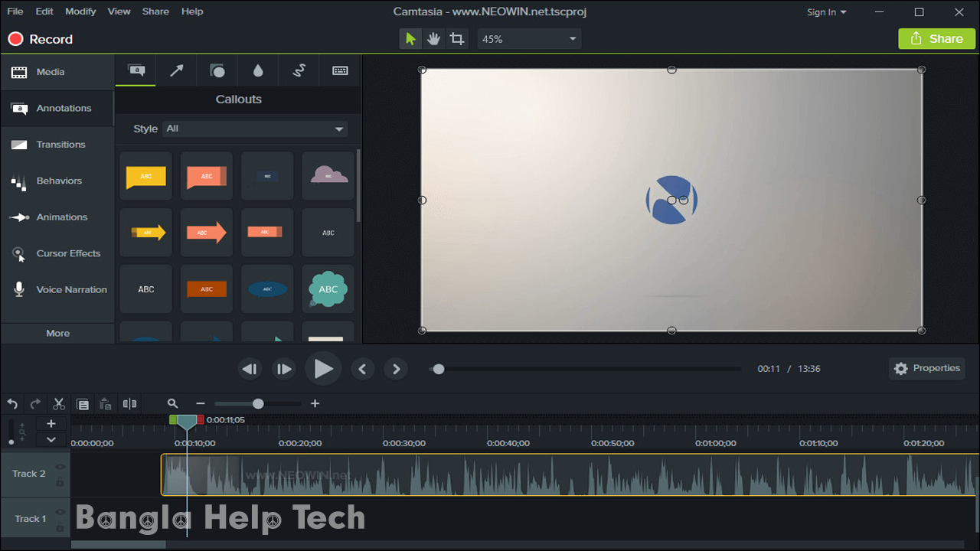Image resolution: width=980 pixels, height=551 pixels.
Task: Select the teal thought bubble callout
Action: (328, 289)
